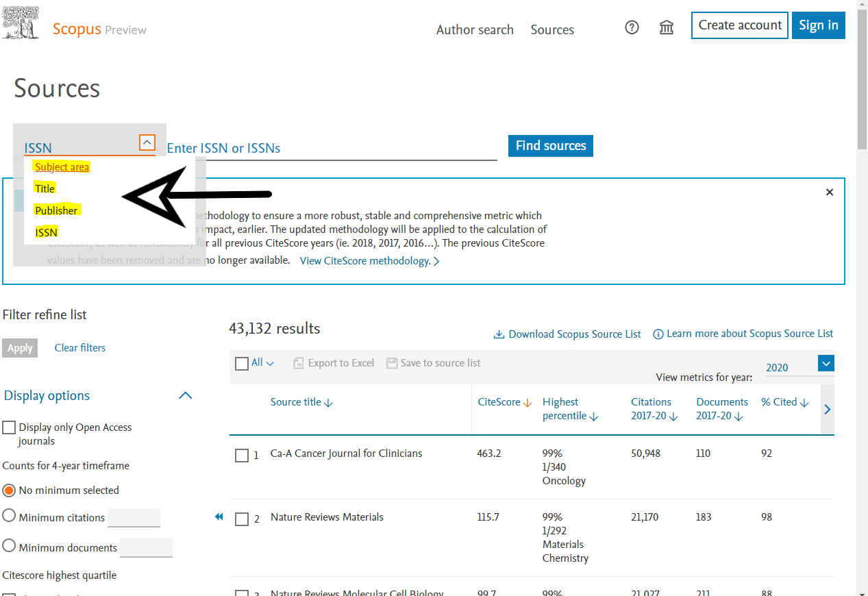The height and width of the screenshot is (596, 868).
Task: Check the Ca-A Cancer Journal row checkbox
Action: click(x=242, y=456)
